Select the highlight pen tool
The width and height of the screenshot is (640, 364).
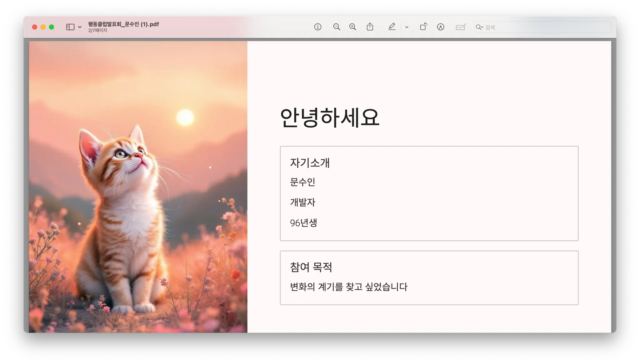392,27
